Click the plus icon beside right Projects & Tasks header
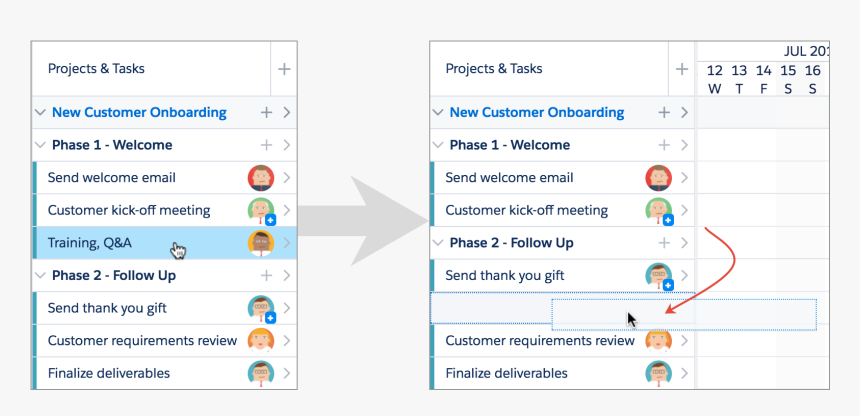860x416 pixels. click(682, 69)
